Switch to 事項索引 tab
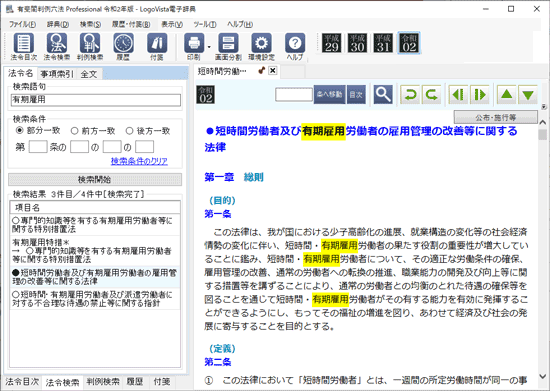This screenshot has height=391, width=550. tap(57, 74)
